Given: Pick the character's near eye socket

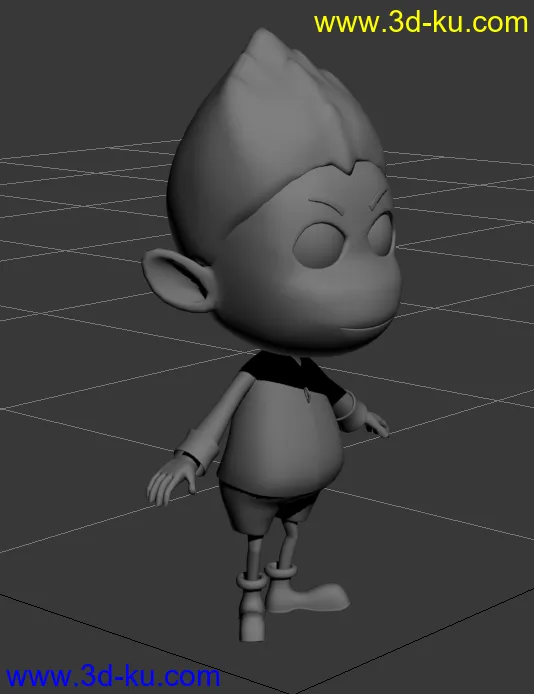Looking at the screenshot, I should (319, 245).
